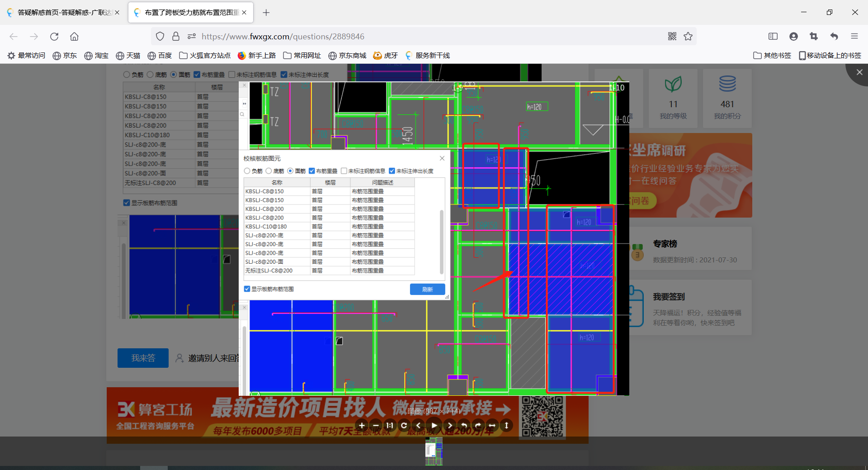Go to next image in viewer
Screen dimensions: 868x470
pos(450,425)
